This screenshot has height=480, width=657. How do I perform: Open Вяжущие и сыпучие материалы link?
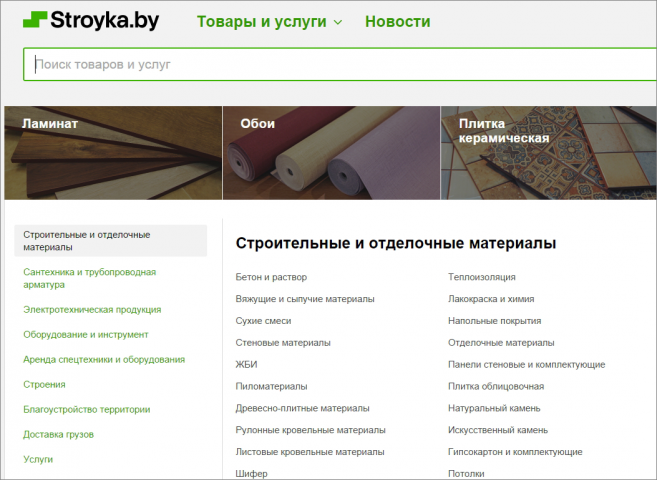305,299
